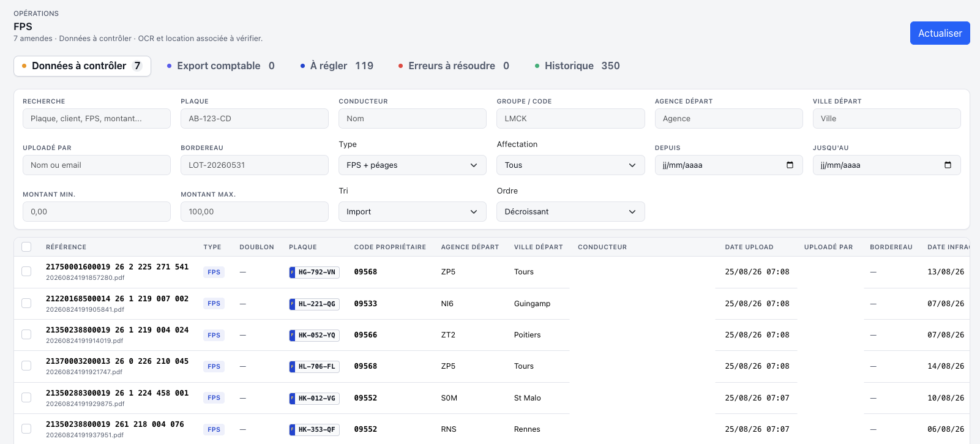Sort by the Code propriétaire column header
The width and height of the screenshot is (980, 444).
[390, 247]
